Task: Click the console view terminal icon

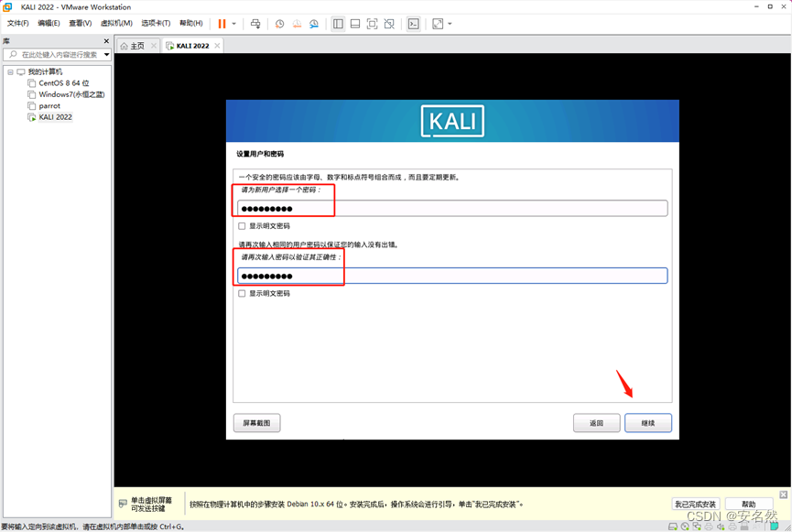Action: [414, 24]
